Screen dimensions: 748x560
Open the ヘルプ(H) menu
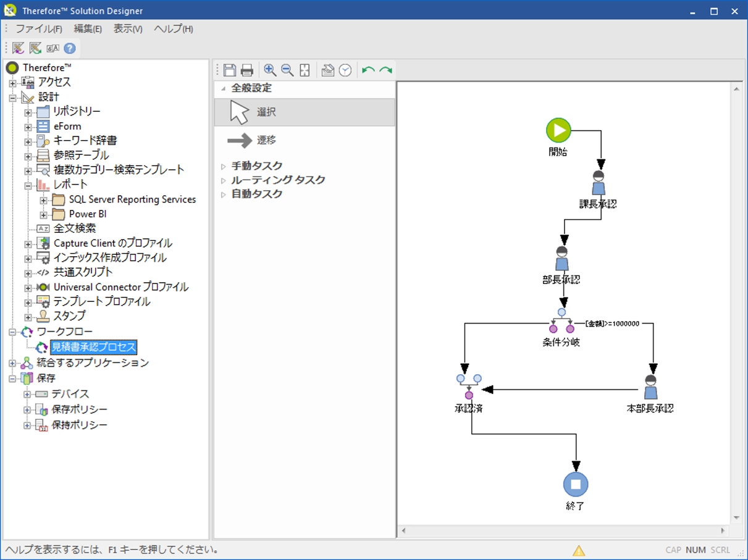tap(174, 28)
